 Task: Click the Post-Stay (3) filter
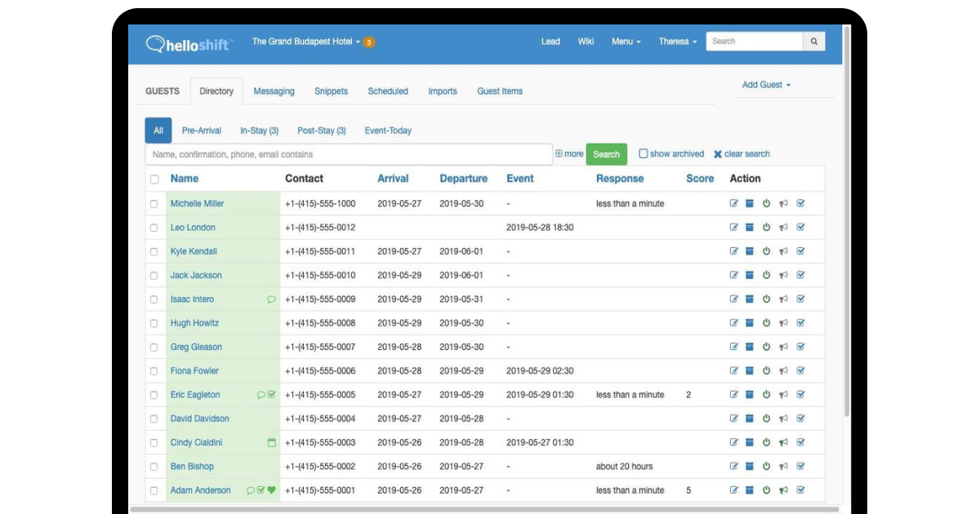(321, 131)
